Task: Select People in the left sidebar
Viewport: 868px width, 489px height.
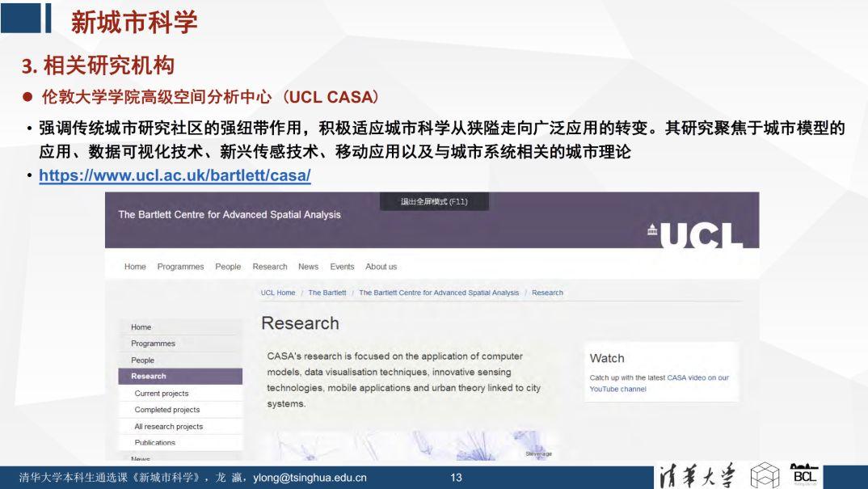Action: tap(180, 360)
